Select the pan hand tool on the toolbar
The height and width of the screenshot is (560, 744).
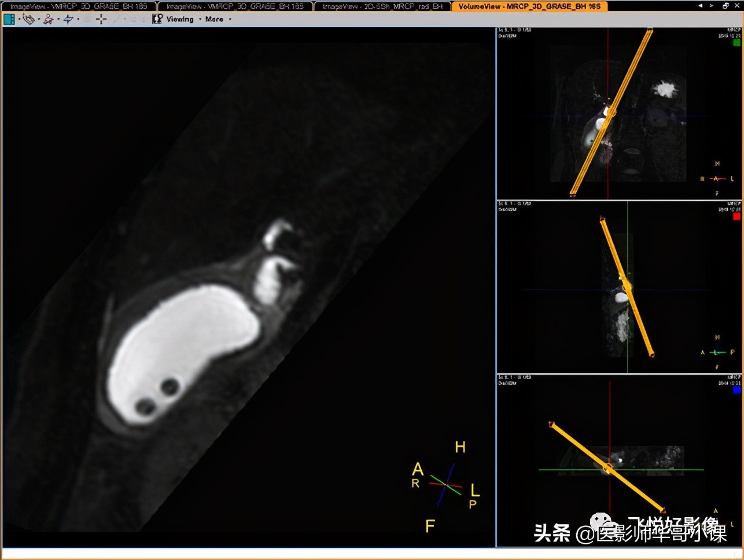tap(29, 19)
